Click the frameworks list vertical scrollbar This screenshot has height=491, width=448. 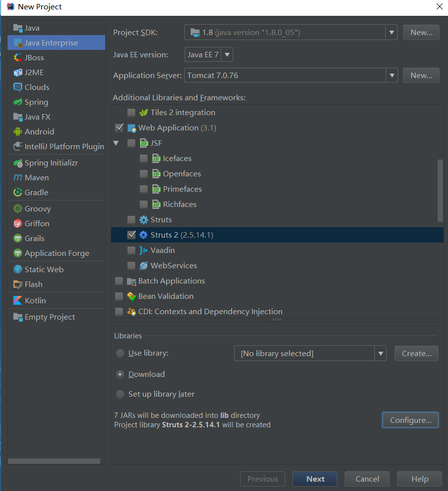pos(440,191)
